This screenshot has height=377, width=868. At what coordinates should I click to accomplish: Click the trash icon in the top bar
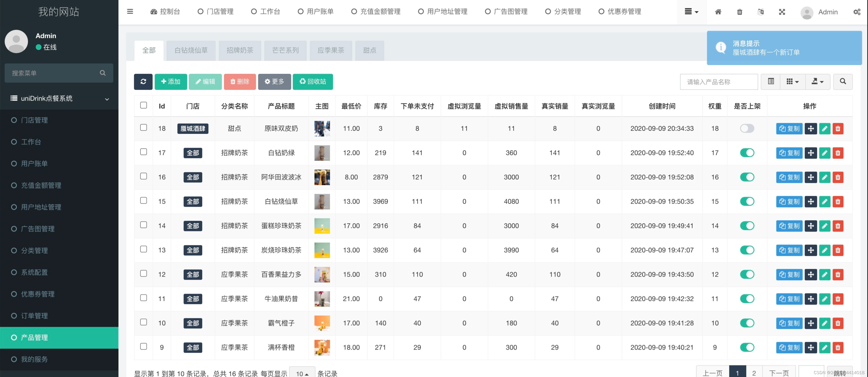(739, 12)
